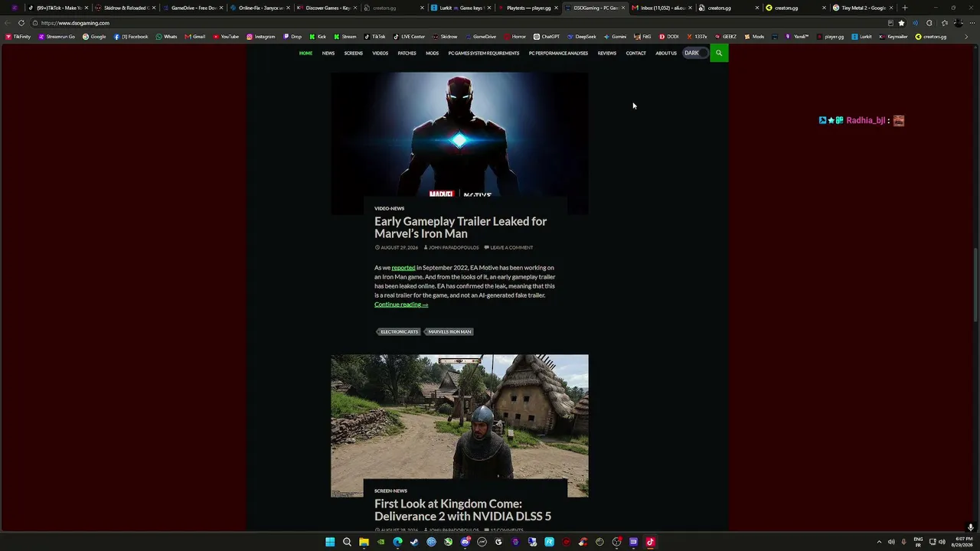
Task: Switch to the Gmail Inbox tab
Action: point(663,8)
